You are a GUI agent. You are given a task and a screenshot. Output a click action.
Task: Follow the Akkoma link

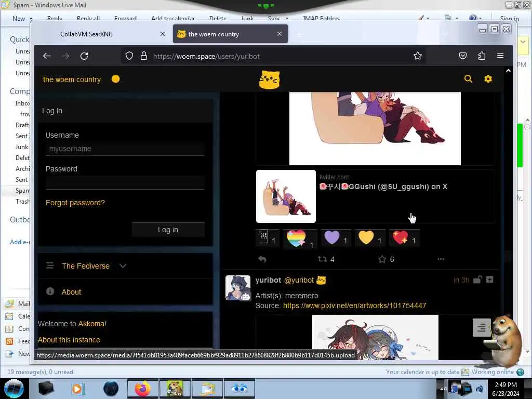click(x=92, y=324)
